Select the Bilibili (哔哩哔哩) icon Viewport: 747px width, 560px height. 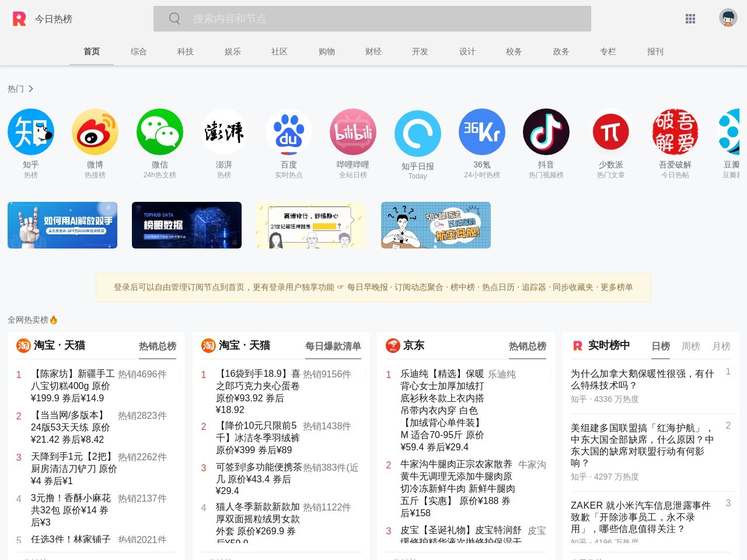pyautogui.click(x=352, y=132)
